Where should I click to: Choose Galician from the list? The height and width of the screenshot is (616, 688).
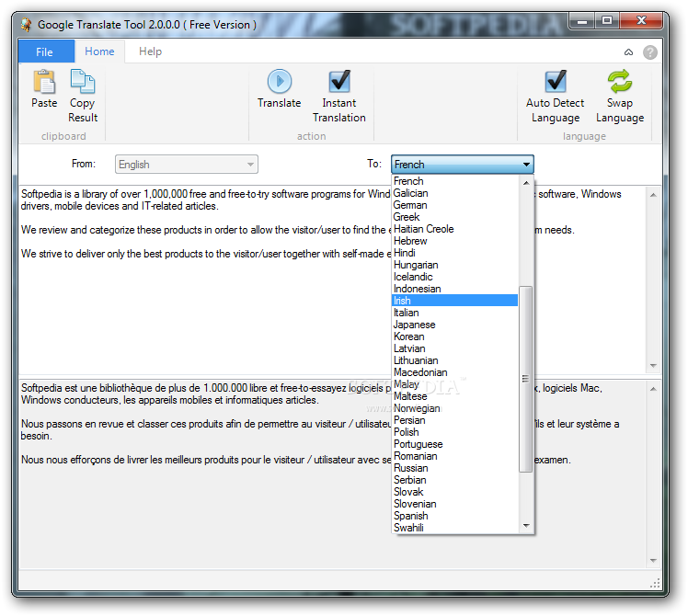454,193
